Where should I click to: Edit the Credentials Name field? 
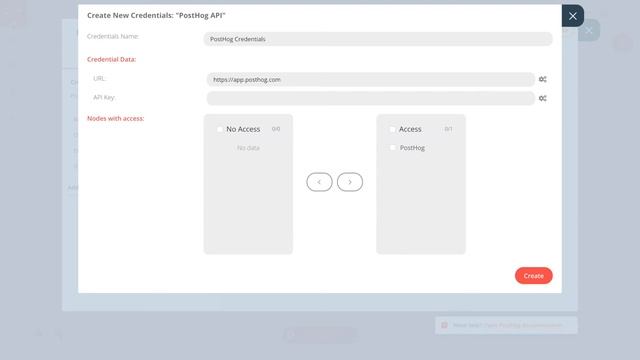pyautogui.click(x=378, y=39)
